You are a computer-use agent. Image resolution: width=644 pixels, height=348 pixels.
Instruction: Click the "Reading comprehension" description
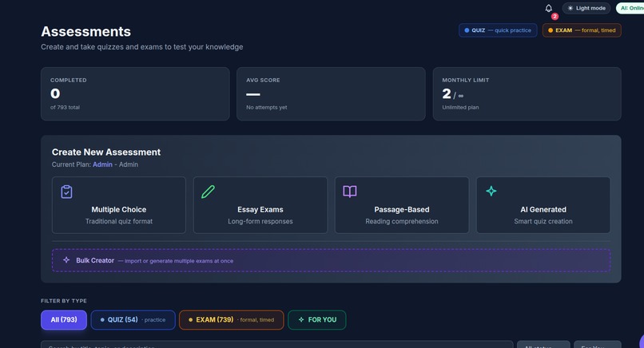pyautogui.click(x=402, y=222)
